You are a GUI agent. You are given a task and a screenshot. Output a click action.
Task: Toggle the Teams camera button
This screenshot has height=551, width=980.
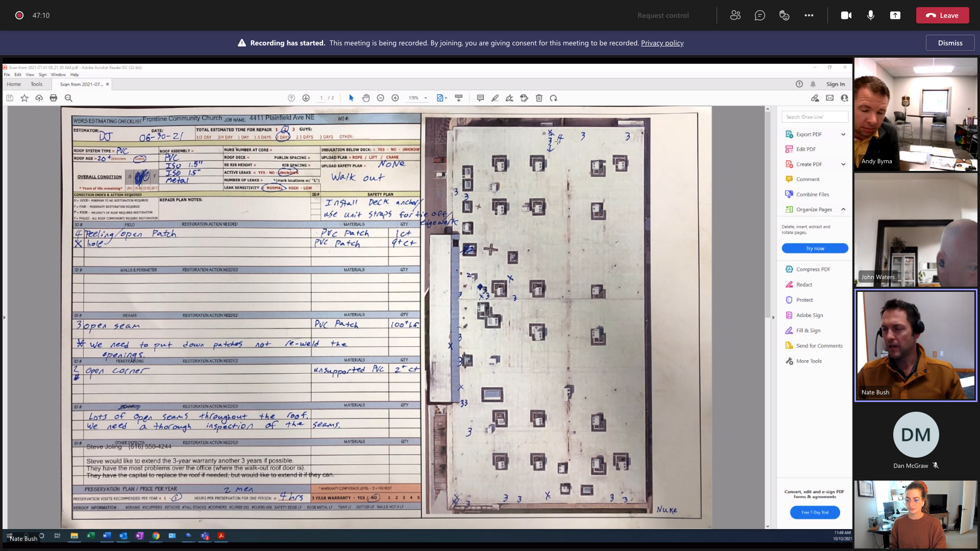point(846,15)
